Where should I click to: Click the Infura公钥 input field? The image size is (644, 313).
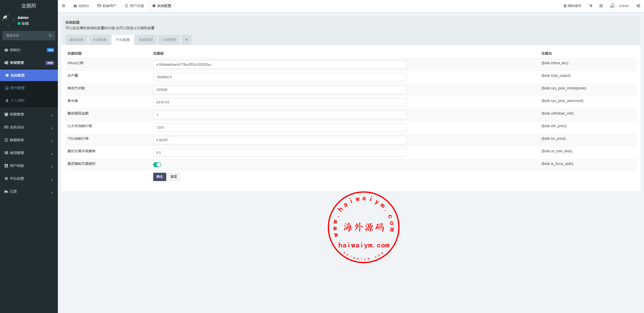coord(280,65)
